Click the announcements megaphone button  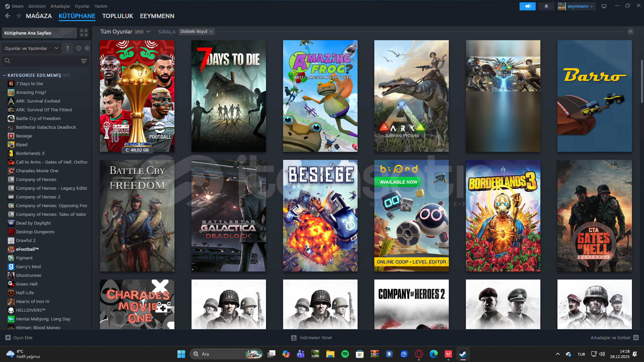pos(527,6)
